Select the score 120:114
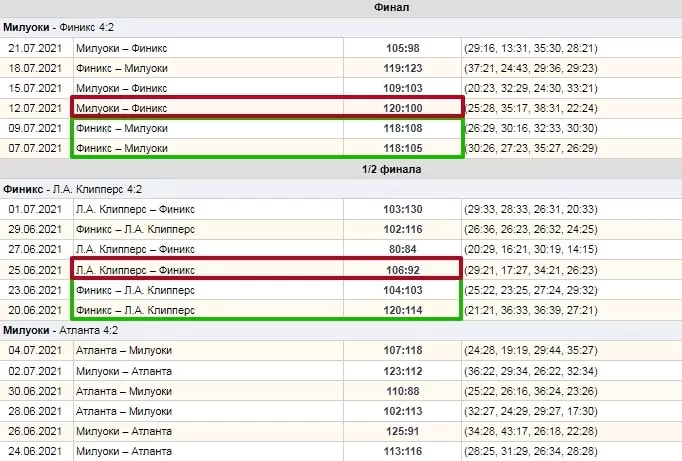The width and height of the screenshot is (682, 461). pos(403,310)
